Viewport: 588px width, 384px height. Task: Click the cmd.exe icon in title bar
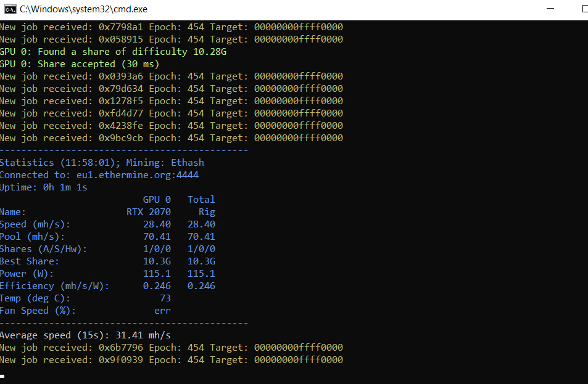[10, 9]
